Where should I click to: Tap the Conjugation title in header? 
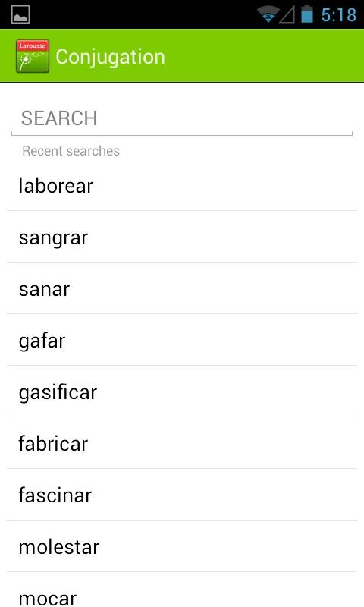(110, 57)
